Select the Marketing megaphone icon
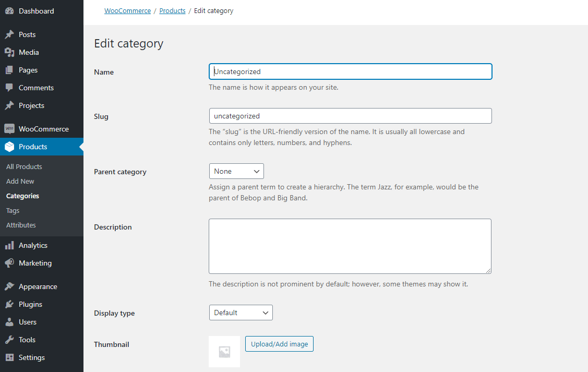588x372 pixels. [10, 263]
